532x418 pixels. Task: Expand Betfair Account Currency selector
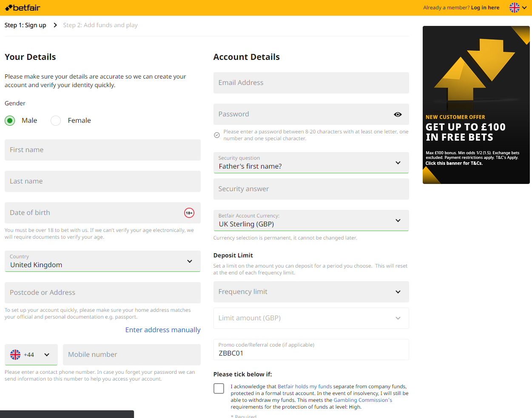(x=311, y=220)
